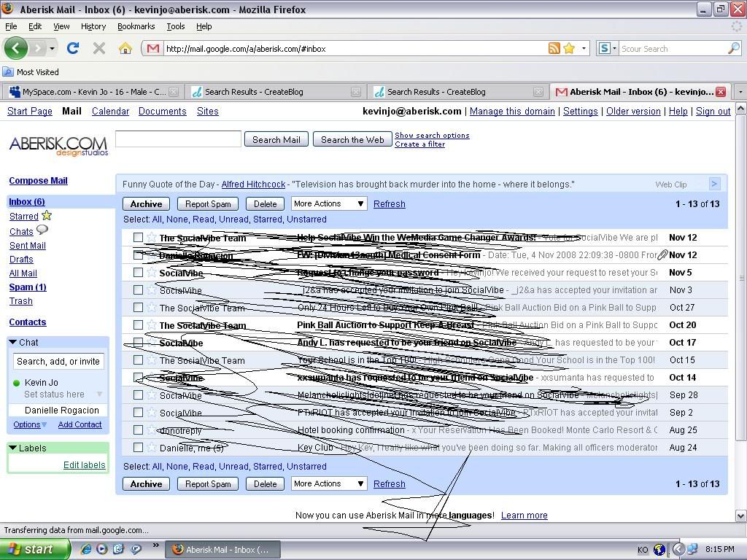This screenshot has width=747, height=560.
Task: Click the page scrollbar's down arrow
Action: pos(741,516)
